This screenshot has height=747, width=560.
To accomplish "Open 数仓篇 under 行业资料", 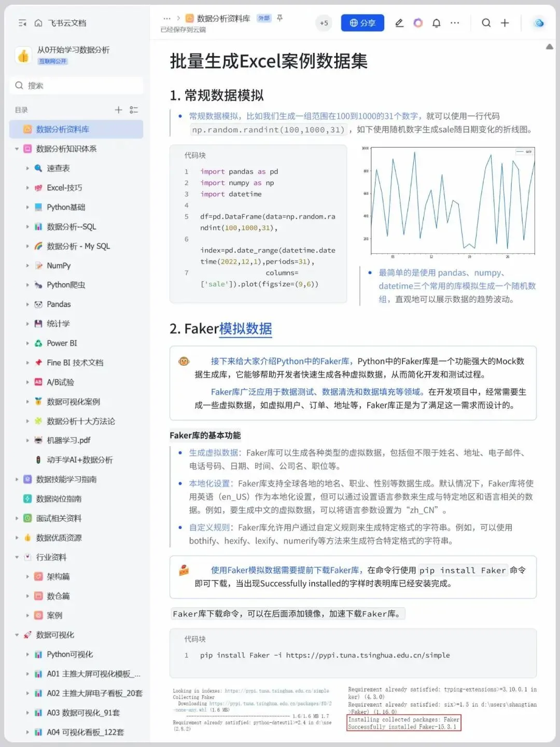I will pos(58,596).
